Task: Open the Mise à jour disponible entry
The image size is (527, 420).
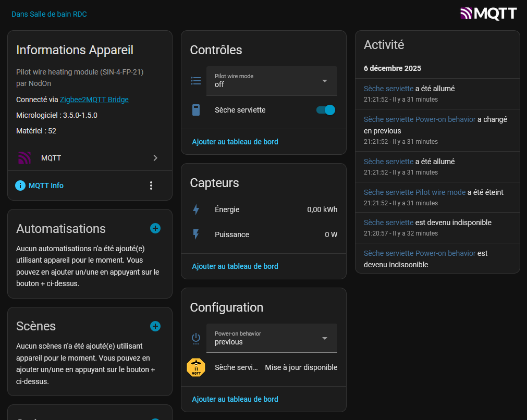Action: point(301,367)
